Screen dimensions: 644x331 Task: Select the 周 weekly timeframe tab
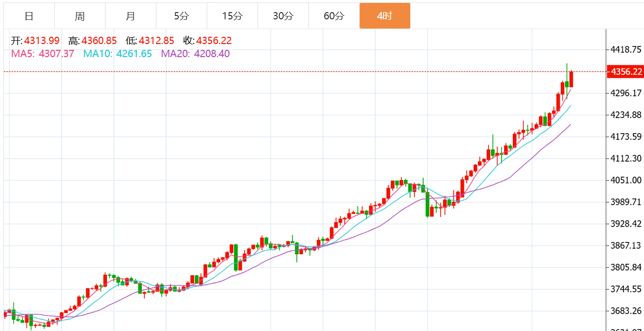point(80,16)
